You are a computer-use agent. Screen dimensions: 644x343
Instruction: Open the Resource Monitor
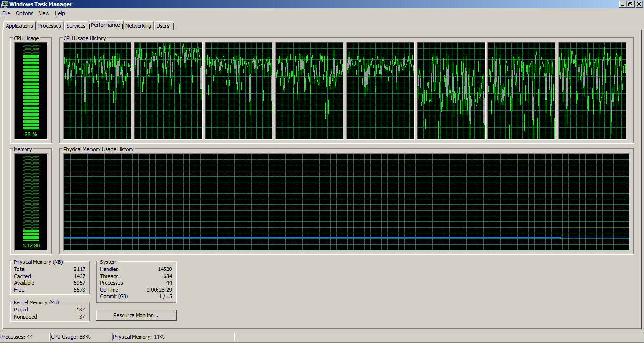click(136, 315)
